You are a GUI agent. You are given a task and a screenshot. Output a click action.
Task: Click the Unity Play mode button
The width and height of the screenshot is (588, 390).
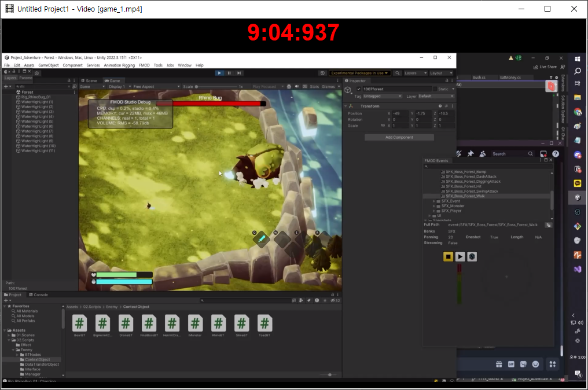click(x=219, y=73)
